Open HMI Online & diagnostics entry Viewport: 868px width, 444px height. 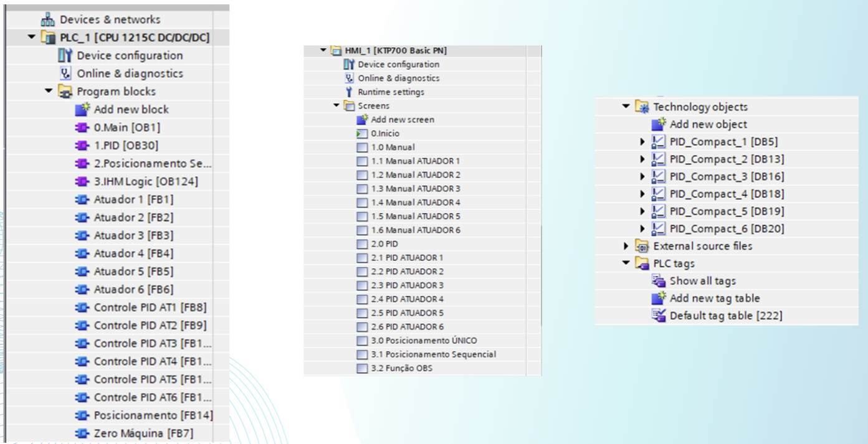(398, 78)
